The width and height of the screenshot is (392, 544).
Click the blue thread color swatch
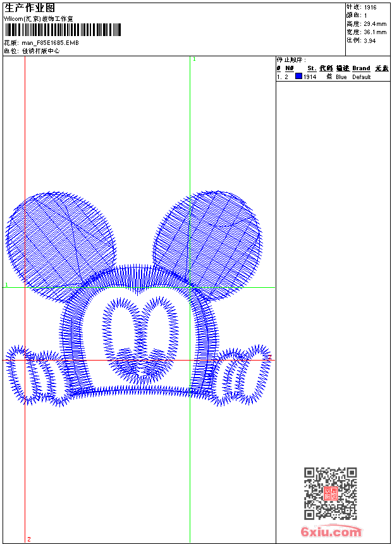pos(298,77)
